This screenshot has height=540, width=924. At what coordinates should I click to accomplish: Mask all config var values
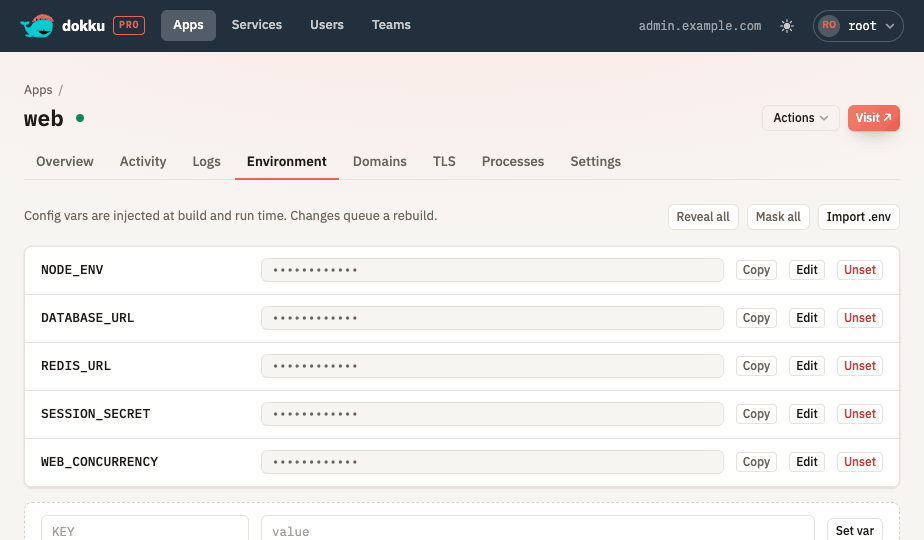click(x=778, y=217)
